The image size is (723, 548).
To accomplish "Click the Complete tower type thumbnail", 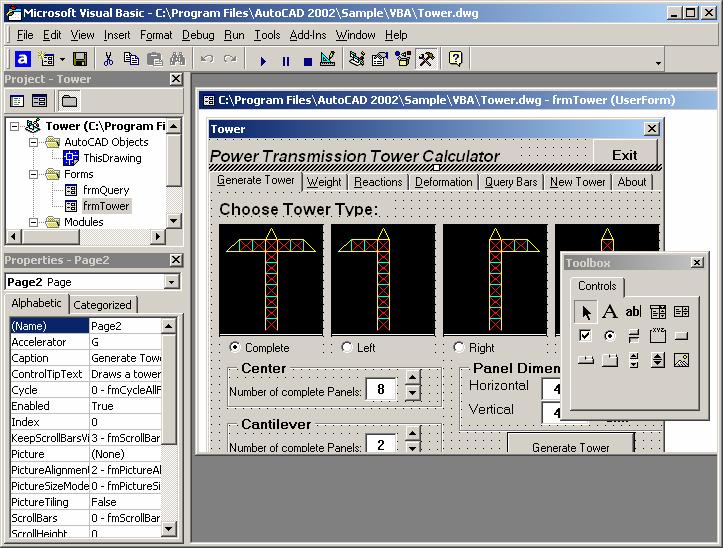I will pos(271,280).
